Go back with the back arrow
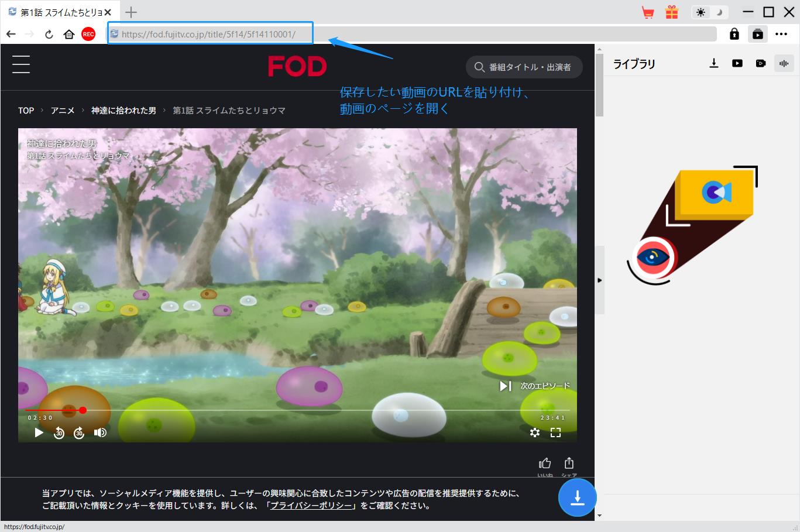 coord(11,34)
